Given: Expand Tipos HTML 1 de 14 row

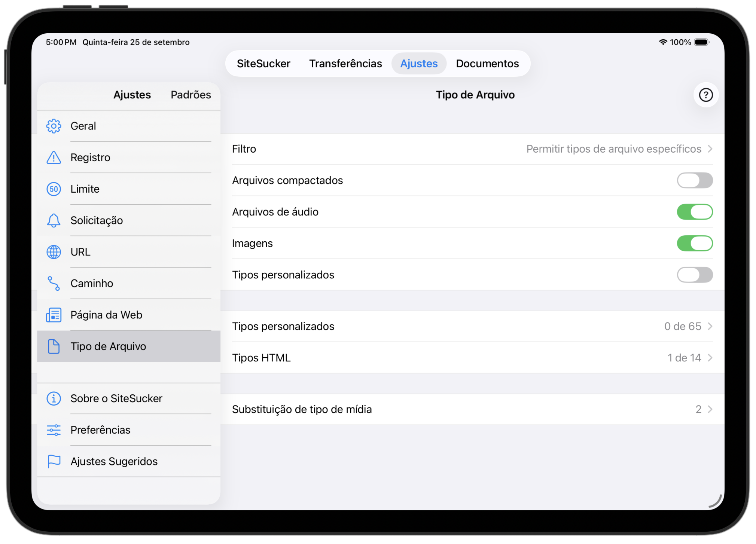Looking at the screenshot, I should click(472, 358).
